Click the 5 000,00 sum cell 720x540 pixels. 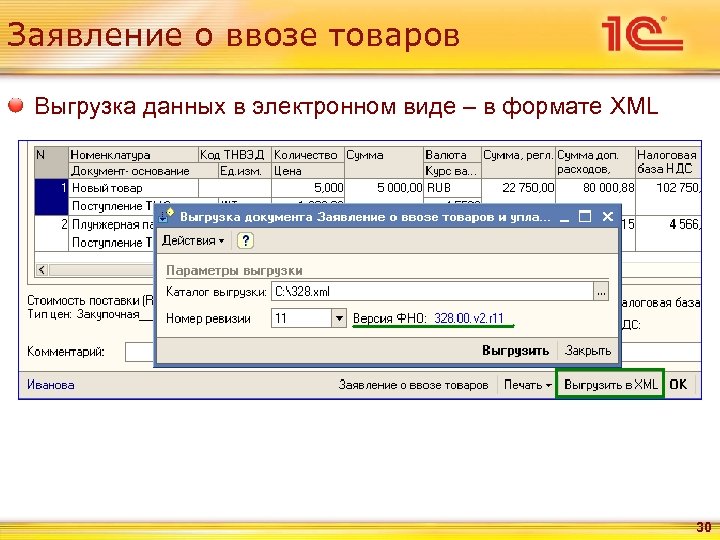point(384,188)
